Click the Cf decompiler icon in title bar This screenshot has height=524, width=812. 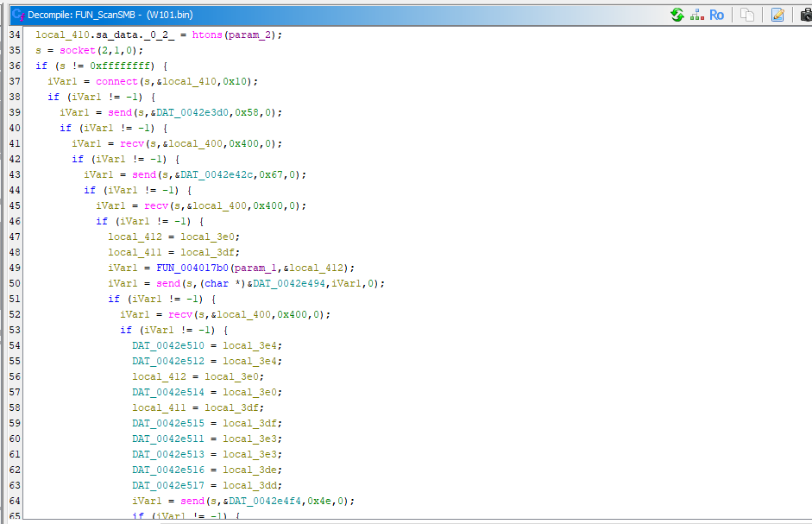(x=16, y=15)
